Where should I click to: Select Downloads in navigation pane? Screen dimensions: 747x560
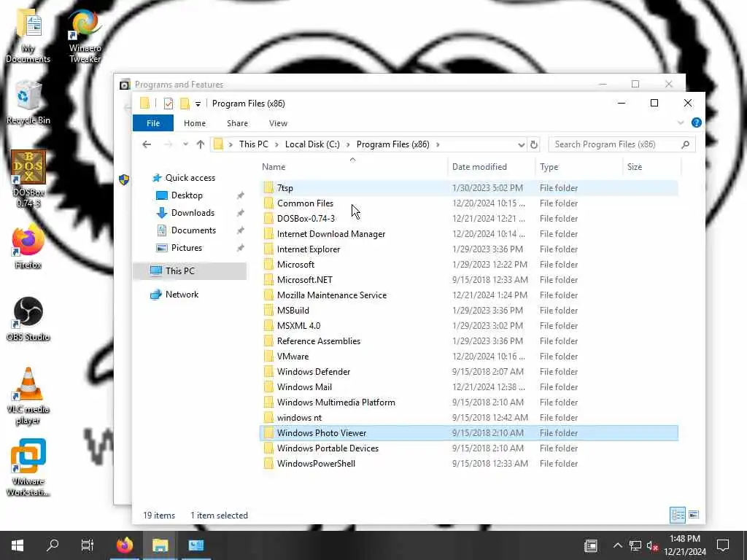[193, 213]
